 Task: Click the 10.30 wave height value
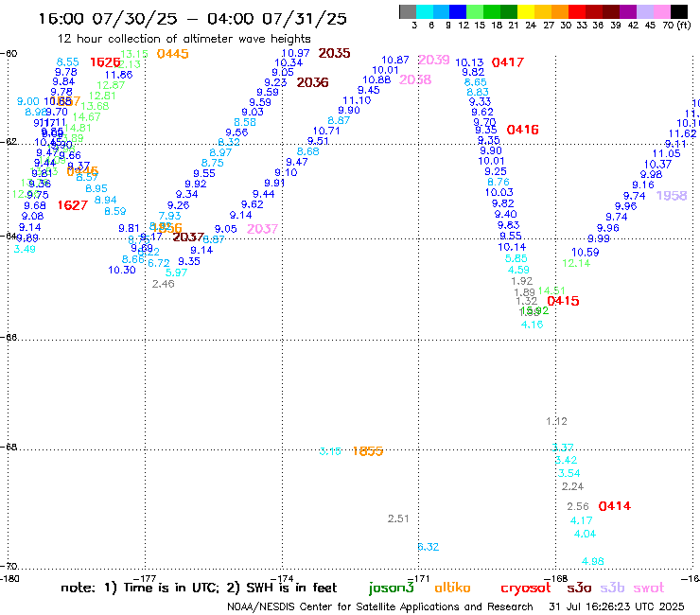click(122, 271)
